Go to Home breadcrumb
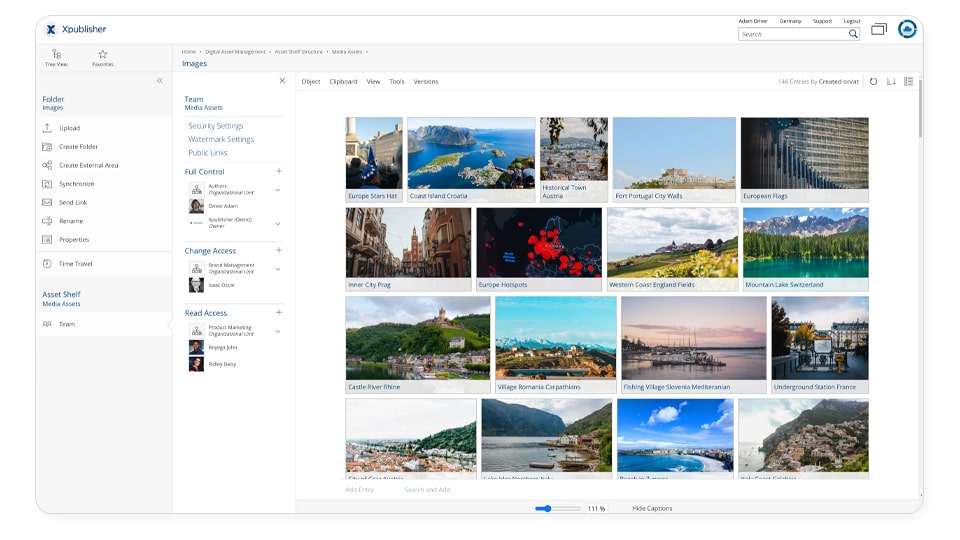This screenshot has width=960, height=540. coord(189,52)
